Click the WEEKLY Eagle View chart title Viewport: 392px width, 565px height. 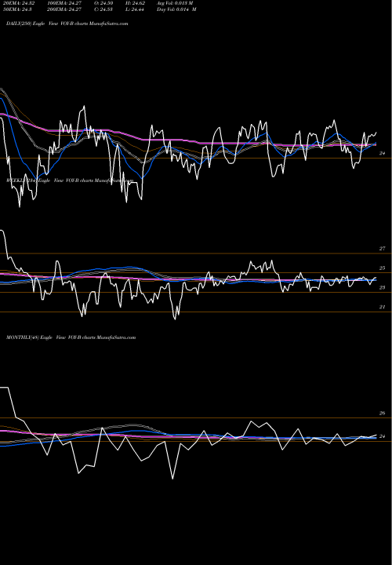point(70,180)
